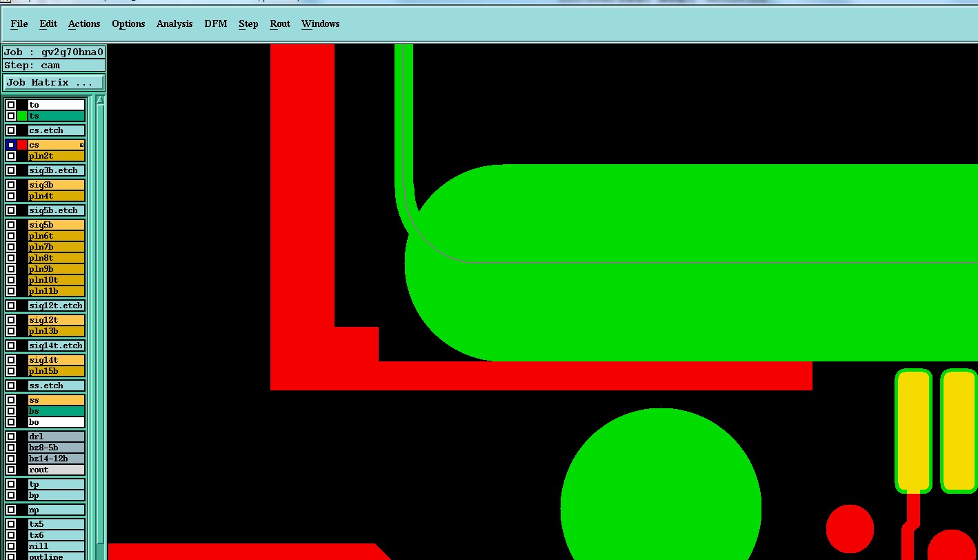Select layer name tx5
Viewport: 978px width, 560px height.
57,524
